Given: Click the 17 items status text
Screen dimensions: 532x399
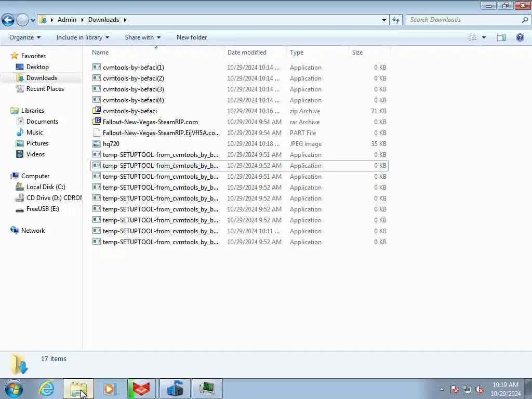Looking at the screenshot, I should (54, 358).
